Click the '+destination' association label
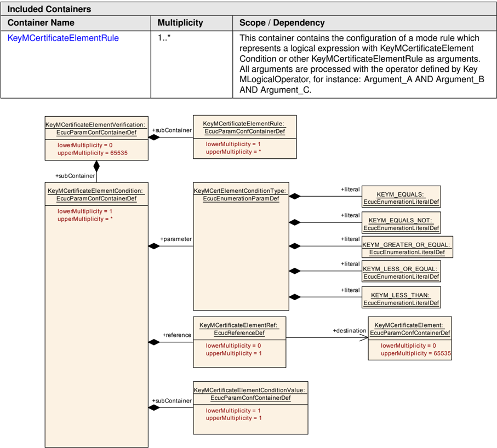497x448 pixels. (x=350, y=331)
